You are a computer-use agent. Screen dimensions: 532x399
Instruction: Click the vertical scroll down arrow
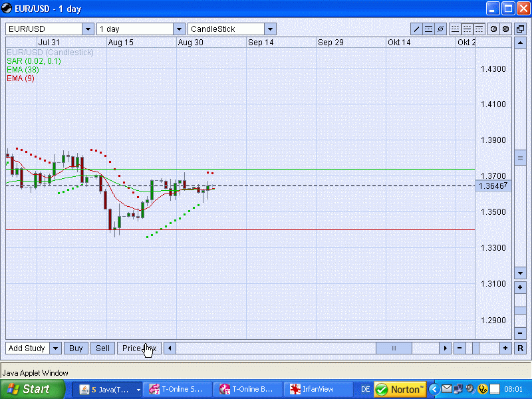(520, 273)
